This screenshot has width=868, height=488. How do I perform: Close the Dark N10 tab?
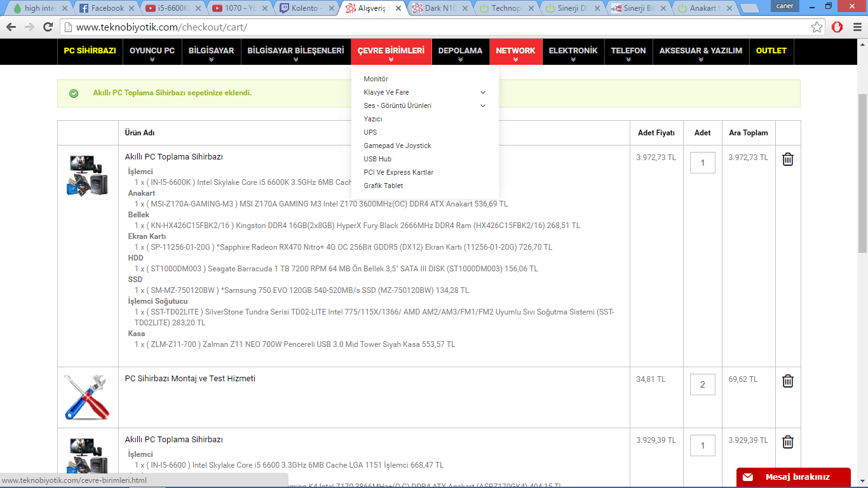coord(465,8)
